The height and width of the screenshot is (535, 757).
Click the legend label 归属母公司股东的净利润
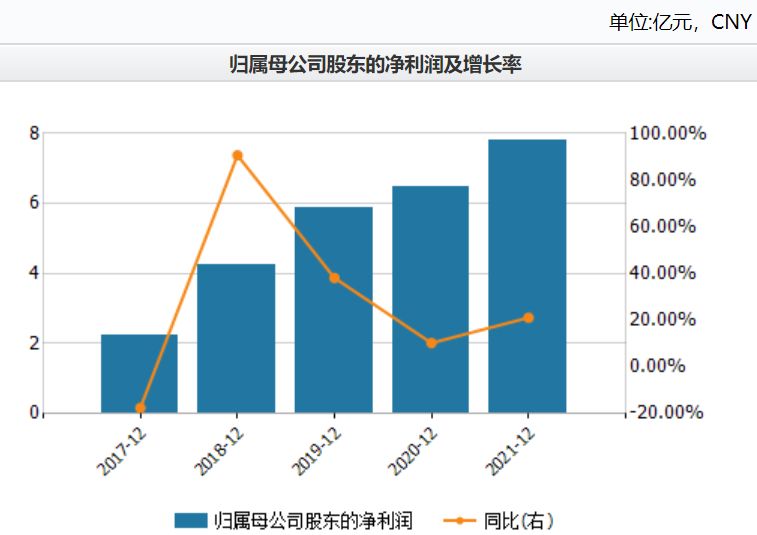click(313, 521)
